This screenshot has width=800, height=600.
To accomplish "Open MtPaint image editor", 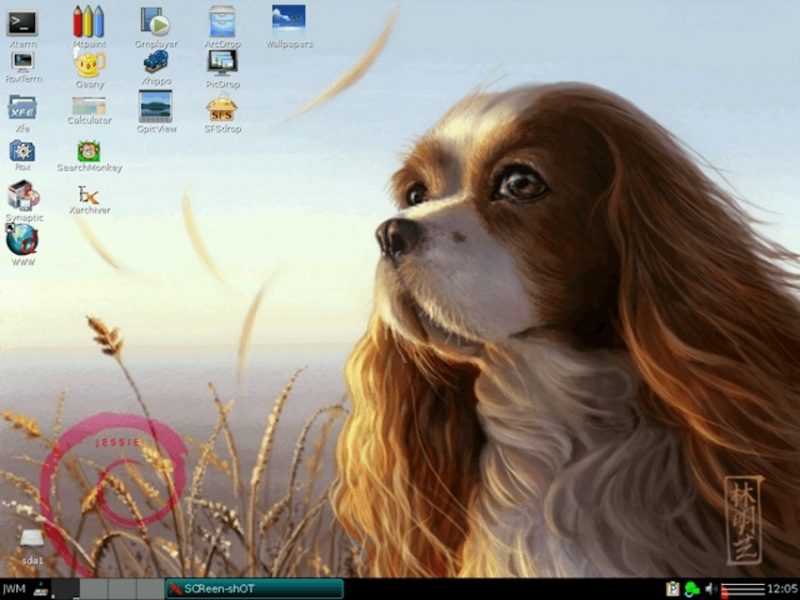I will pos(88,22).
